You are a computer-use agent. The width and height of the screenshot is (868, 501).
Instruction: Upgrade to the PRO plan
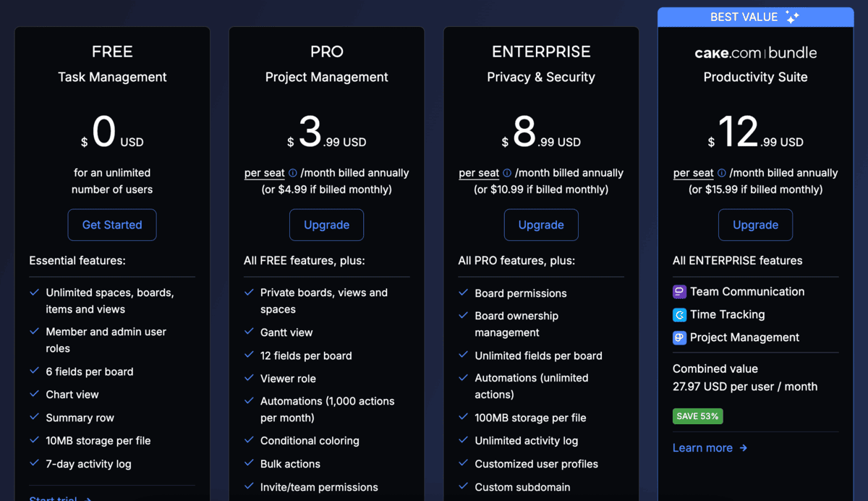(x=326, y=225)
